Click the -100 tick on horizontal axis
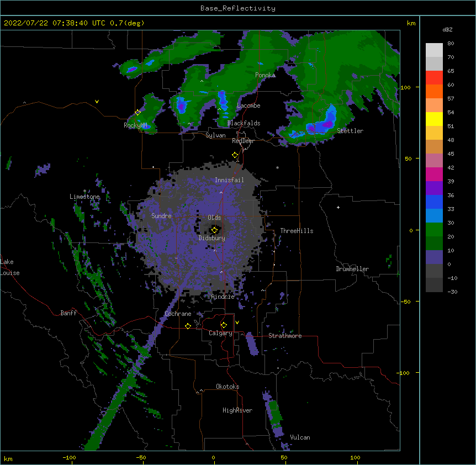The image size is (476, 465). (x=69, y=458)
